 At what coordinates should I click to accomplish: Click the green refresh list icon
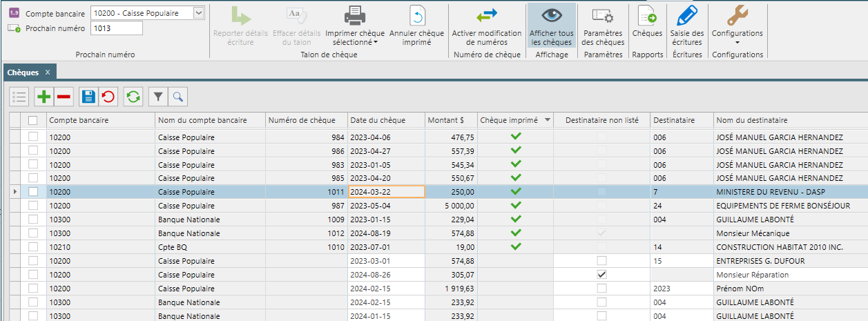click(x=133, y=97)
